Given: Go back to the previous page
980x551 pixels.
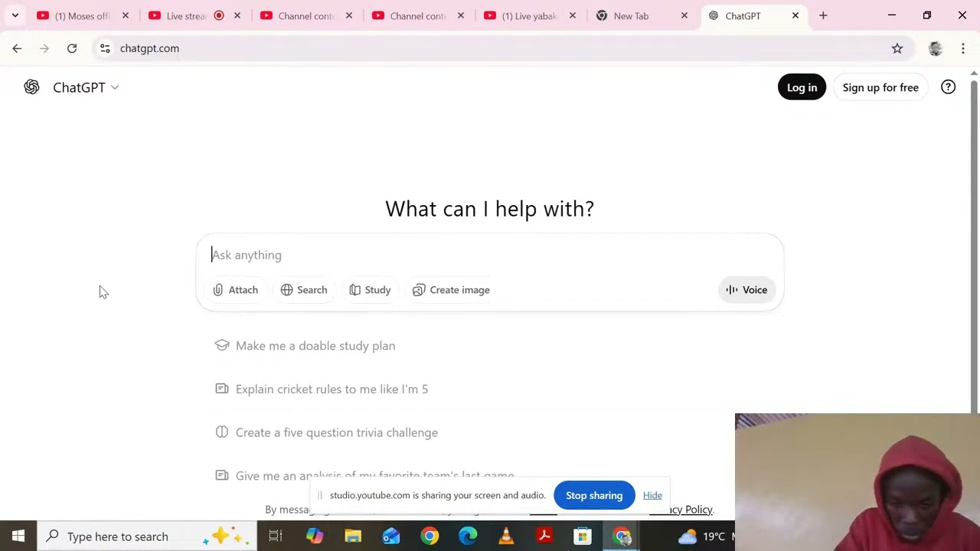Looking at the screenshot, I should tap(17, 48).
